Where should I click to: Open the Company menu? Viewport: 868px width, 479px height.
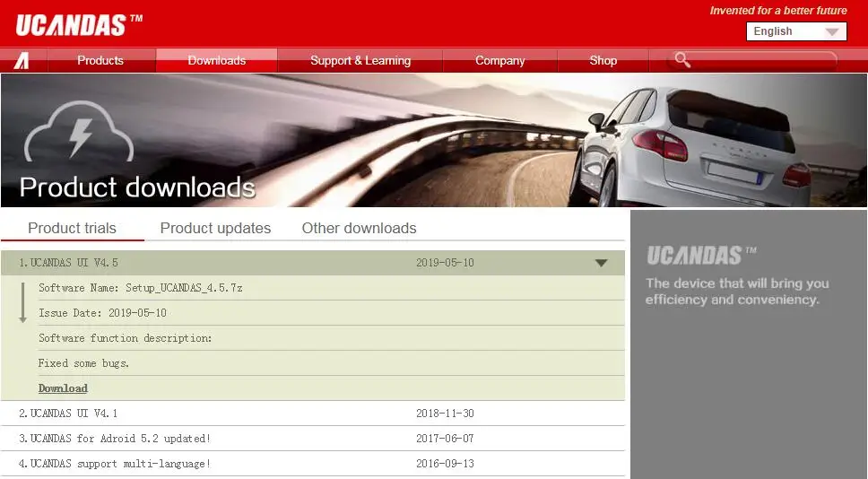click(x=499, y=60)
